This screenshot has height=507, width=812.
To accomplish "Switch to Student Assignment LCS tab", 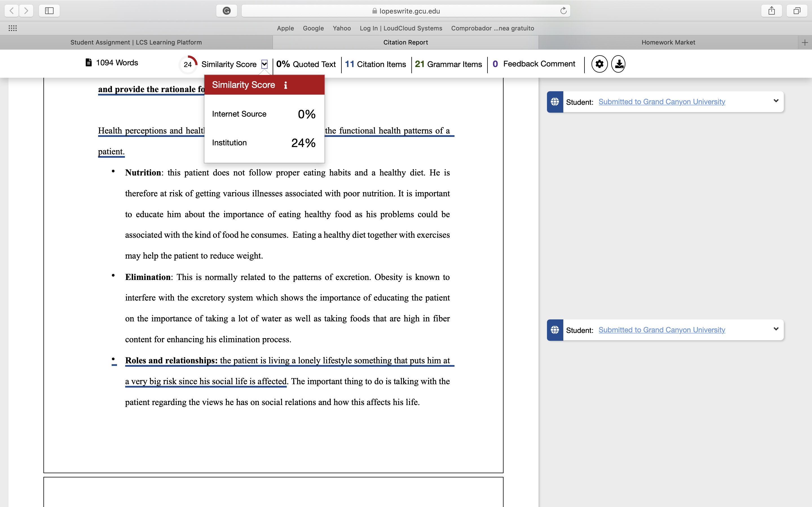I will [136, 42].
